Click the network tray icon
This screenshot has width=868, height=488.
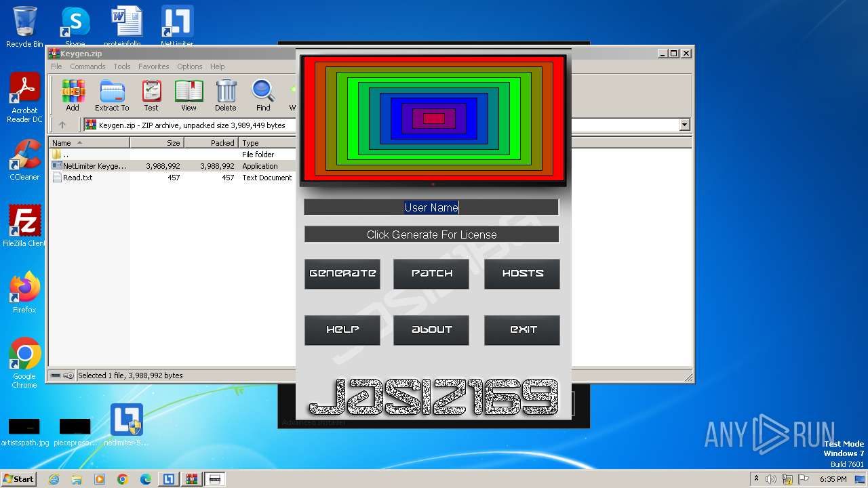coord(787,479)
